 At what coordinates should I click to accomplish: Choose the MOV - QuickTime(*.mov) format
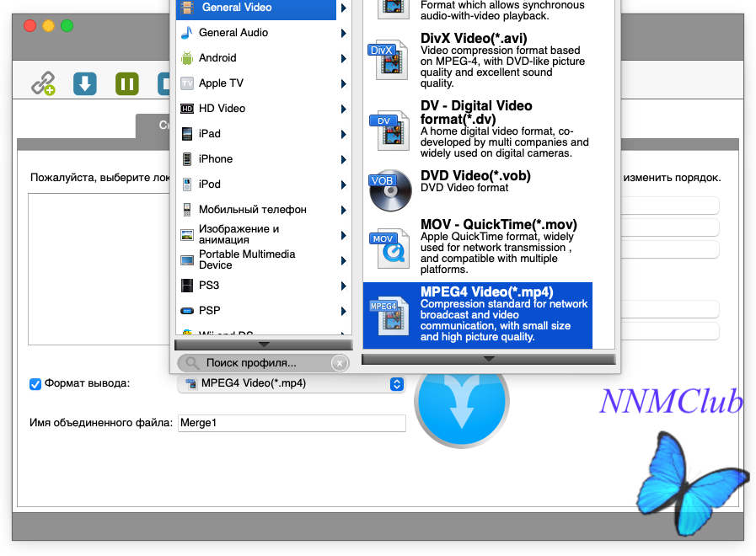coord(478,249)
